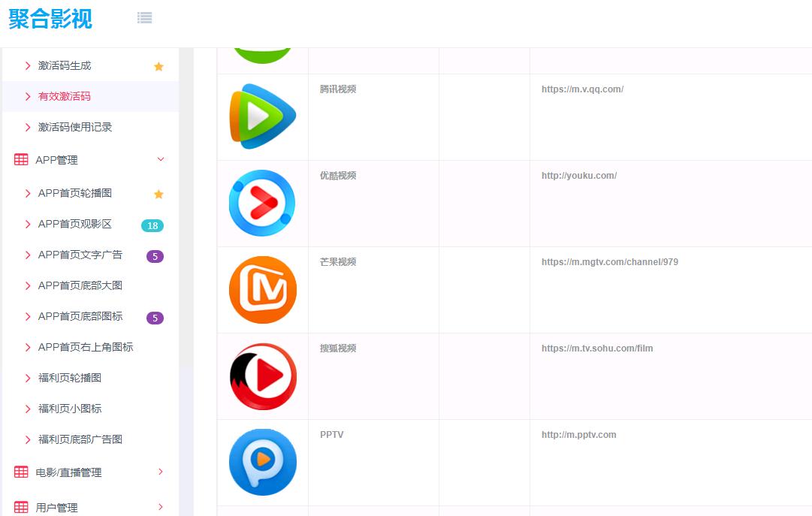Image resolution: width=812 pixels, height=516 pixels.
Task: Click the star next to APP首页轮播图
Action: (158, 194)
